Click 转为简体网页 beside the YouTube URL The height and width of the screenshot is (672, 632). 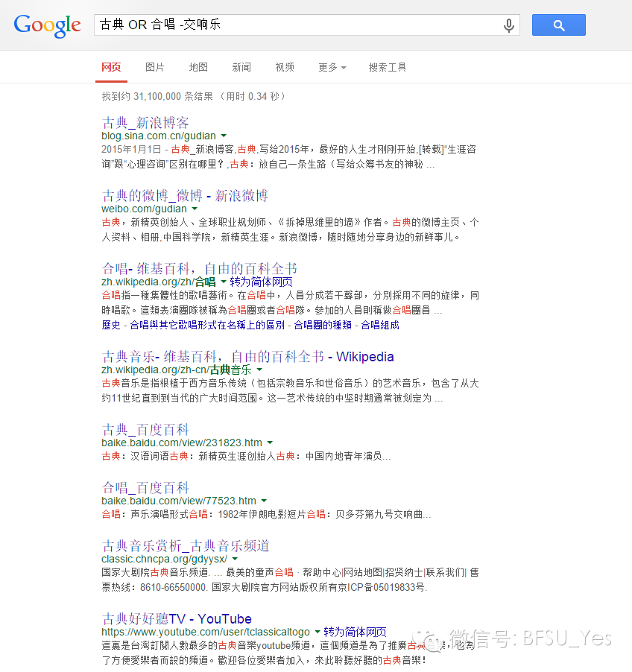(355, 632)
